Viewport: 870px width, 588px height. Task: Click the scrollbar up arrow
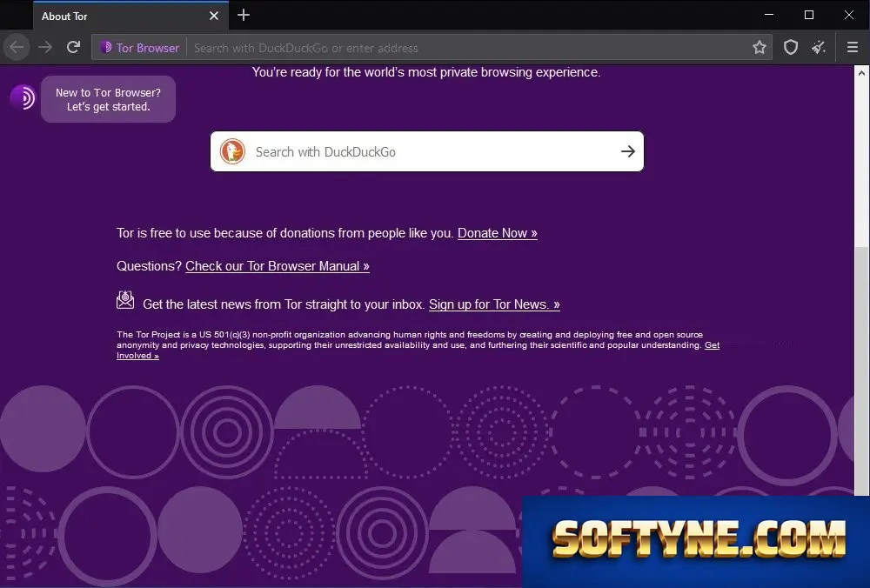(861, 73)
